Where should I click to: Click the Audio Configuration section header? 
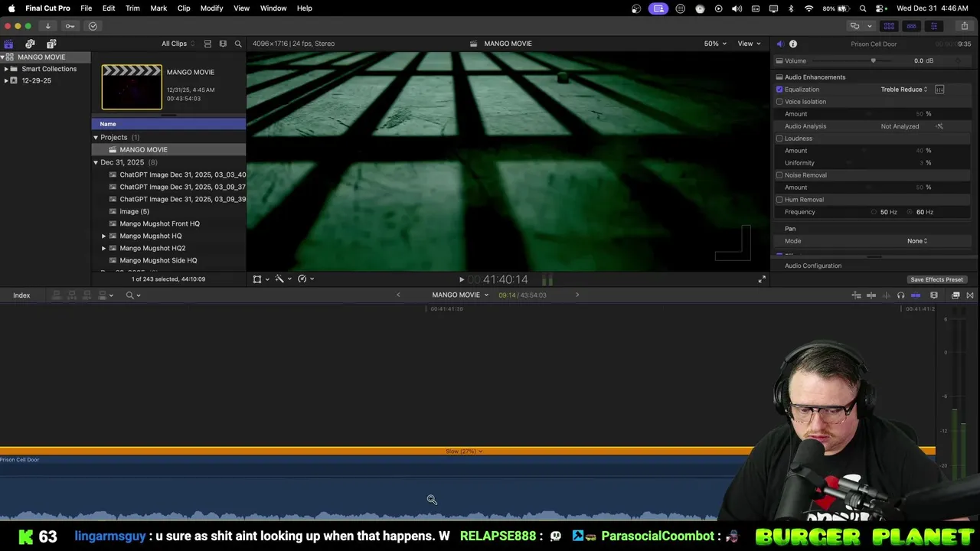point(813,266)
